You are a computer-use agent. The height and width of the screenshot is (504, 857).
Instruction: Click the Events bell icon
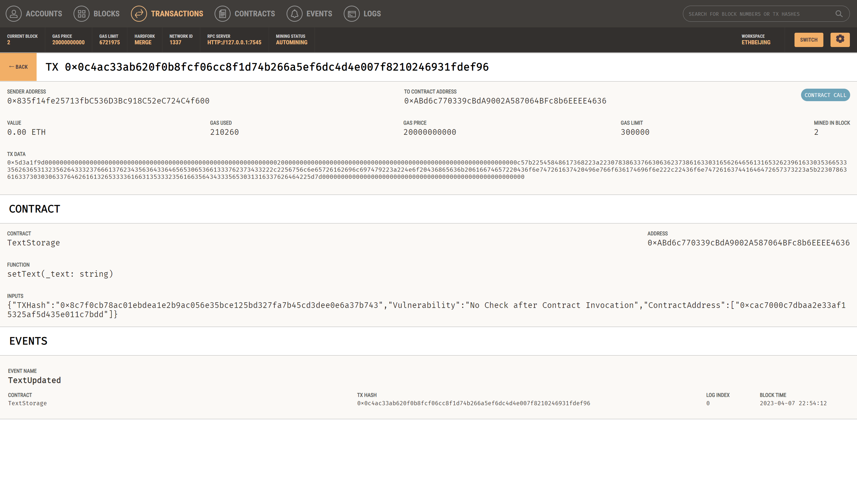pos(294,14)
